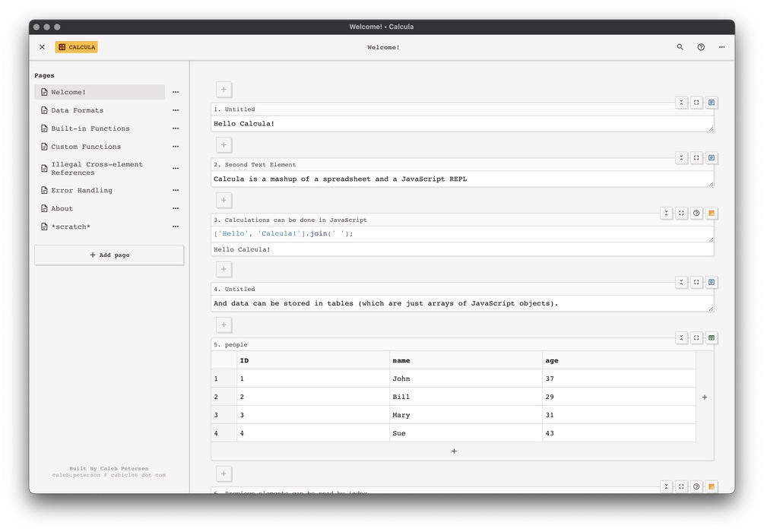Fullscreen element 3 JavaScript calculation
Image resolution: width=764 pixels, height=532 pixels.
[x=681, y=213]
